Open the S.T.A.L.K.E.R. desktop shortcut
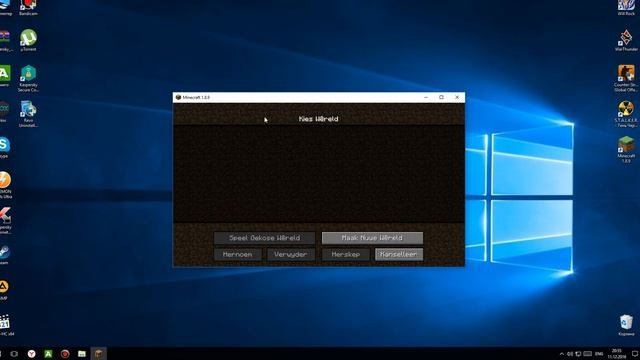The height and width of the screenshot is (360, 640). [626, 114]
